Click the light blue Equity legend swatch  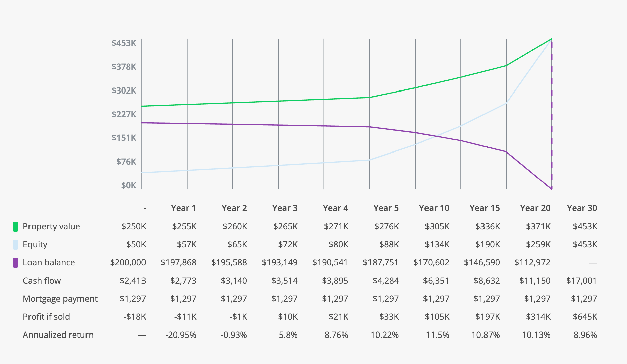click(15, 245)
